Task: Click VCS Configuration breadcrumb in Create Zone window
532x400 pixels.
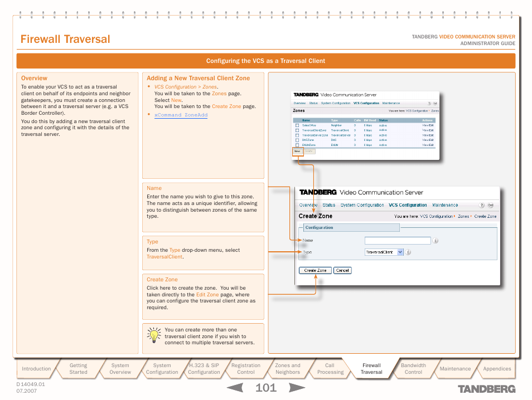Action: coord(436,216)
